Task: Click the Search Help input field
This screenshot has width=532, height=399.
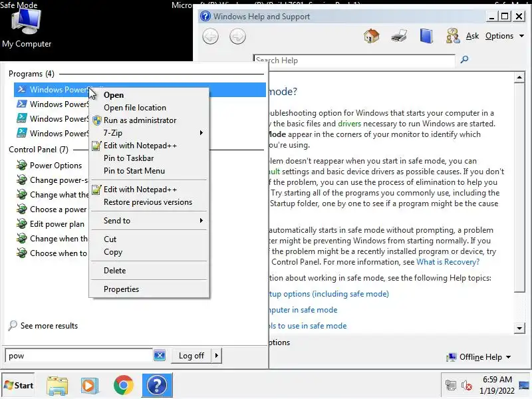Action: (x=354, y=60)
